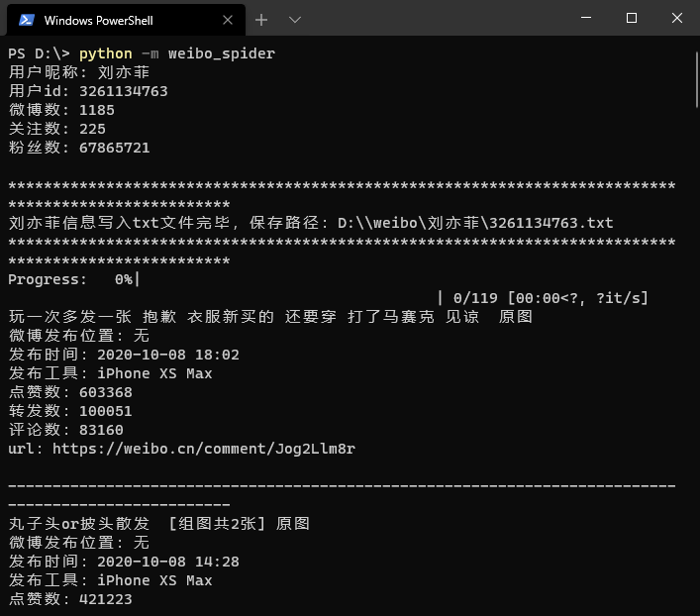This screenshot has width=700, height=616.
Task: Minimize the terminal window
Action: pyautogui.click(x=586, y=18)
